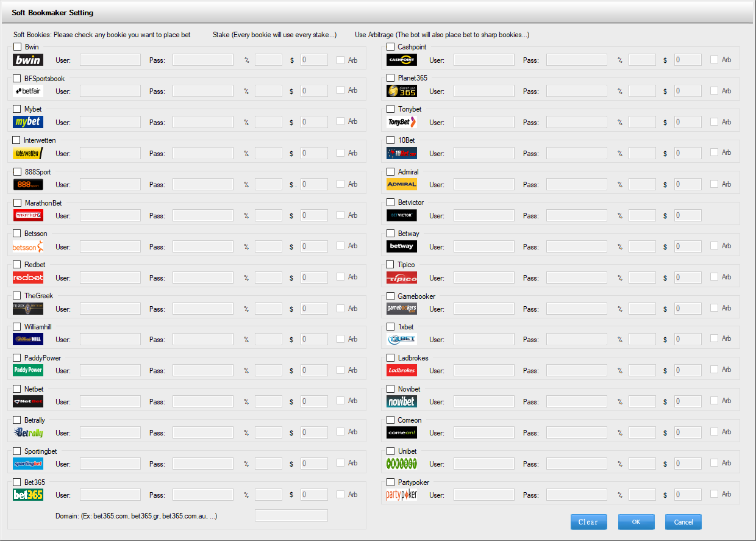756x541 pixels.
Task: Tick the Mybet bookie checkbox
Action: coord(17,109)
